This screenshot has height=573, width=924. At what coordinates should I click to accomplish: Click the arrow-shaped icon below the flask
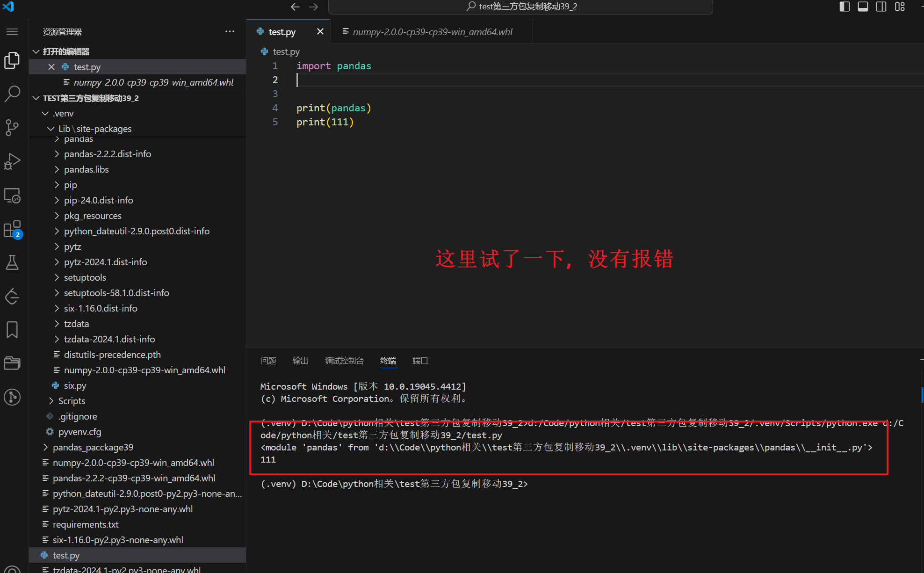(x=12, y=296)
